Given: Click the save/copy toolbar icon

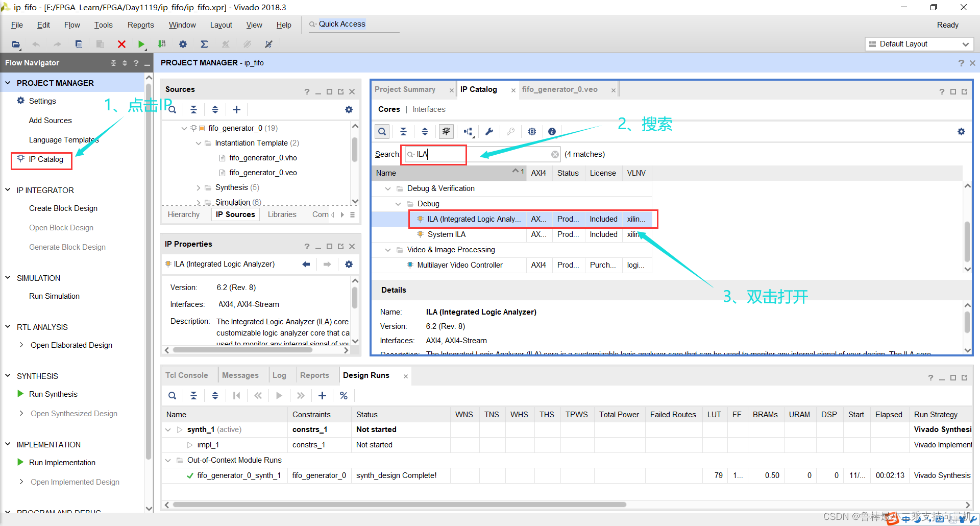Looking at the screenshot, I should [x=79, y=44].
